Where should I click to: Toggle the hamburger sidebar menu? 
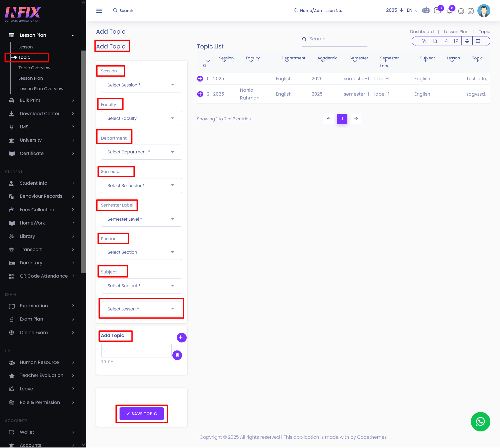99,11
